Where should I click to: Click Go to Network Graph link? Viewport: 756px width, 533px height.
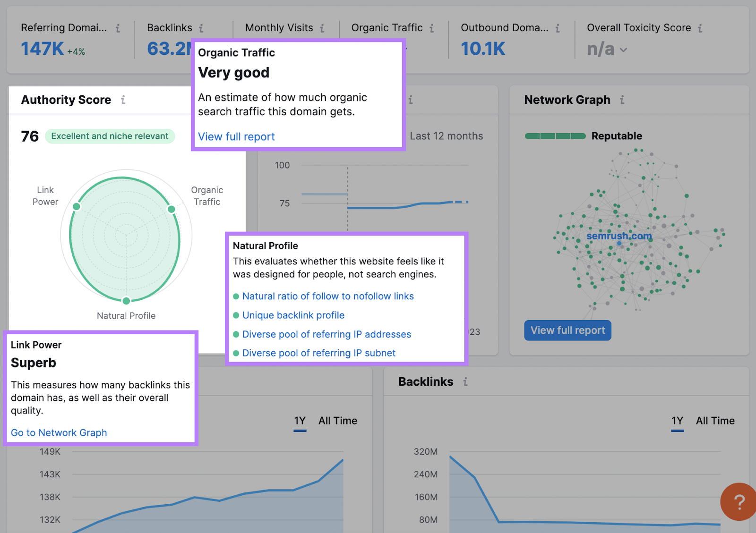[x=59, y=432]
